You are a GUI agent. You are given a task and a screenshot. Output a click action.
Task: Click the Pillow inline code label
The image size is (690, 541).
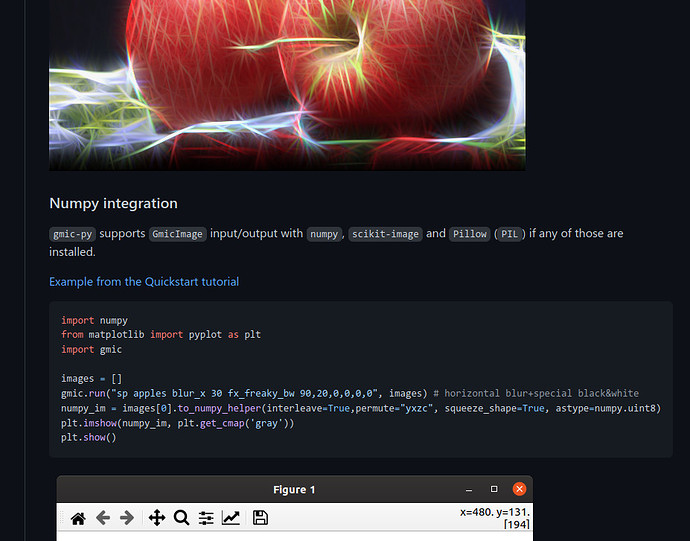click(469, 234)
